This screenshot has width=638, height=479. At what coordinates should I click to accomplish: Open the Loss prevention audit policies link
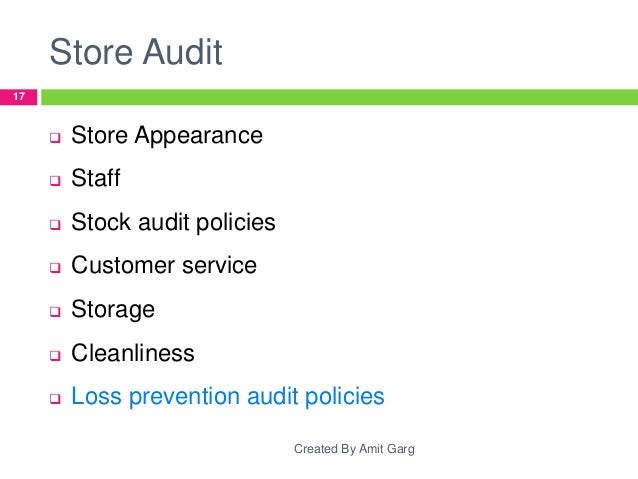(x=227, y=397)
